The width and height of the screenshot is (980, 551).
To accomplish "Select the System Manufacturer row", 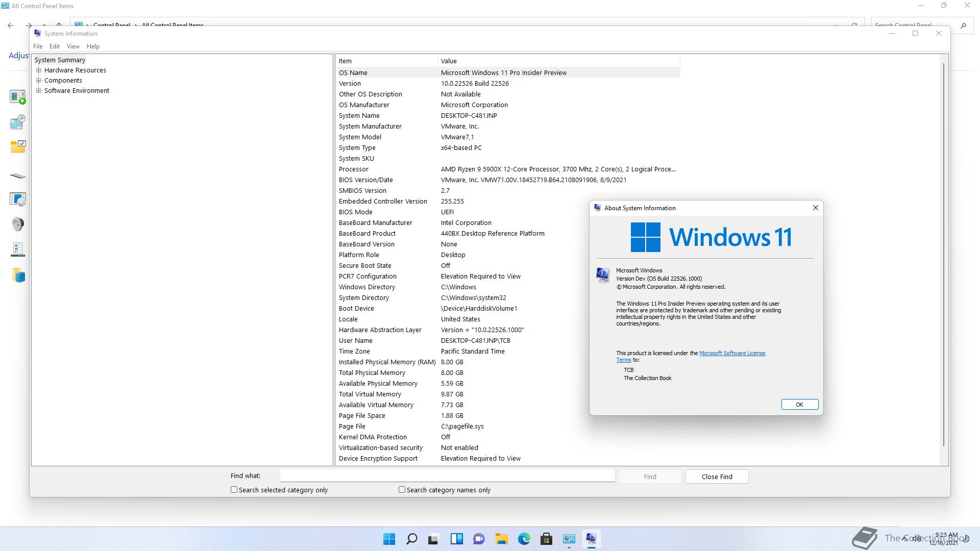I will pos(508,126).
